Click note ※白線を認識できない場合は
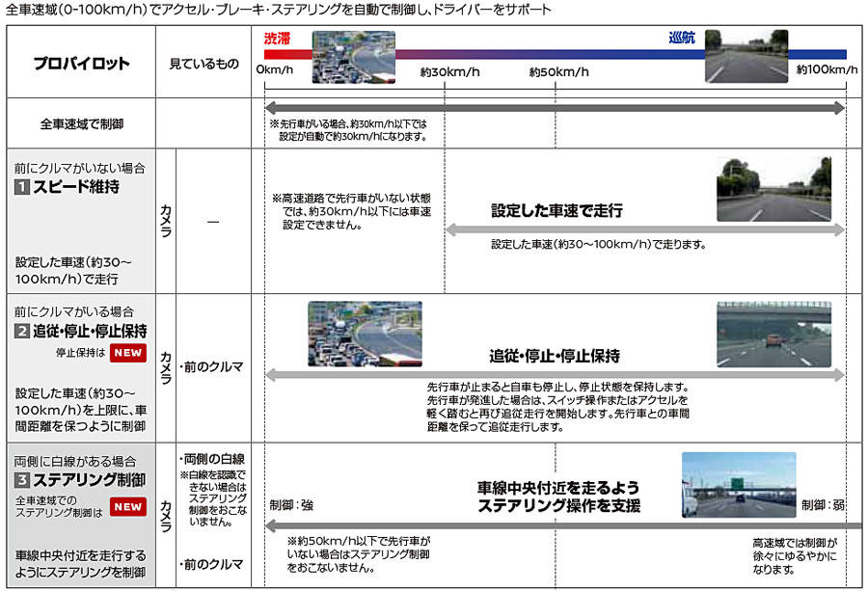The width and height of the screenshot is (868, 591). (x=213, y=498)
